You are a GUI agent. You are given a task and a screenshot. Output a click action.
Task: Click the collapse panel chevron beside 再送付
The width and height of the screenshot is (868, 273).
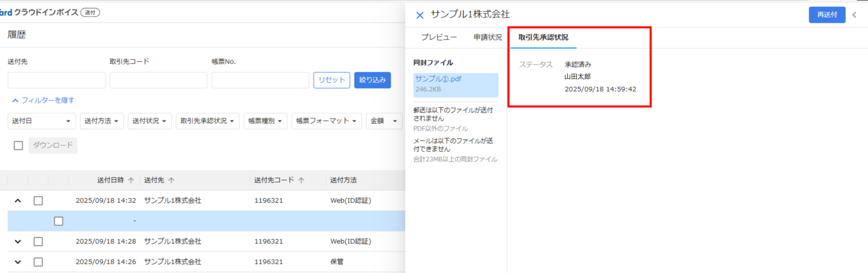click(854, 15)
